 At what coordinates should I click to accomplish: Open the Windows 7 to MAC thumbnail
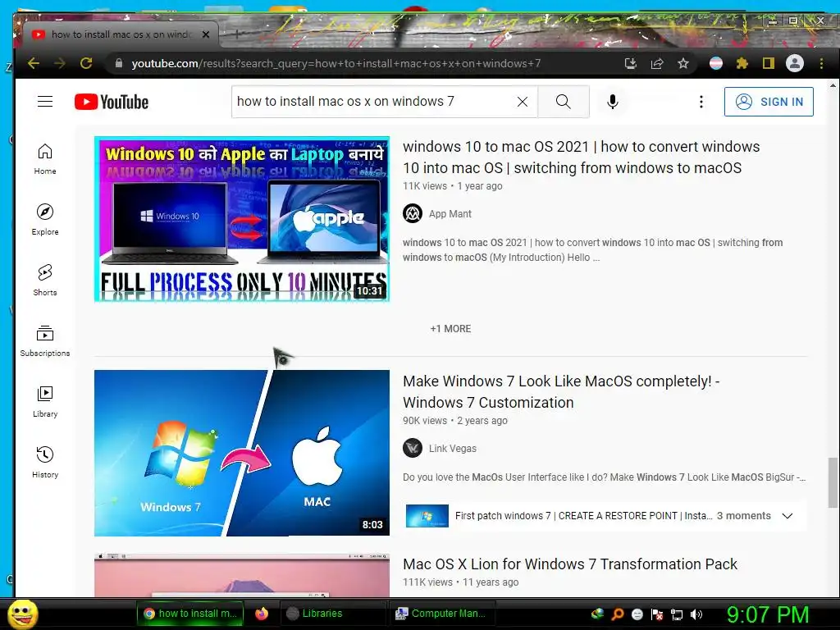coord(242,453)
